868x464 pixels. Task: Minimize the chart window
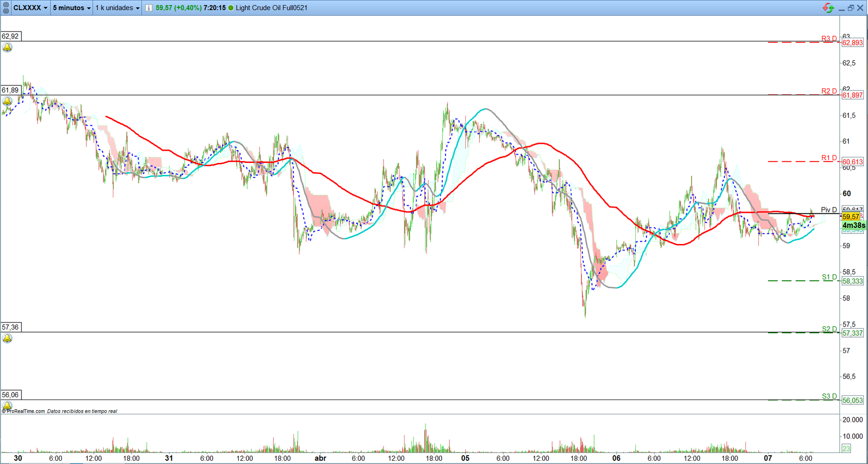[x=842, y=8]
